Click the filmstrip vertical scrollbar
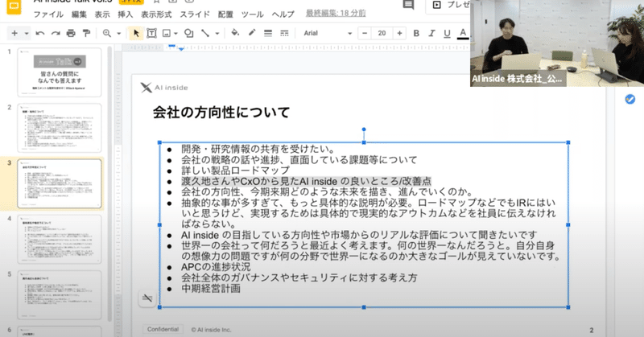This screenshot has height=337, width=644. [109, 184]
